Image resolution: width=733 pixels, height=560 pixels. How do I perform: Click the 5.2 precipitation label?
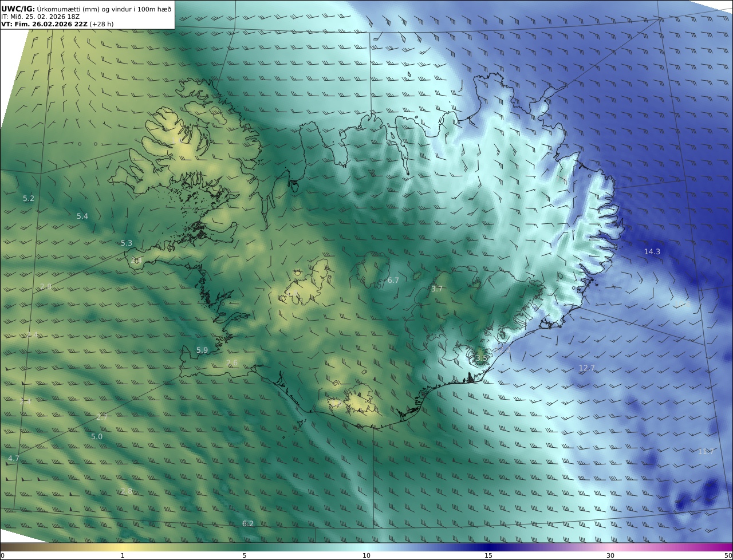point(29,199)
